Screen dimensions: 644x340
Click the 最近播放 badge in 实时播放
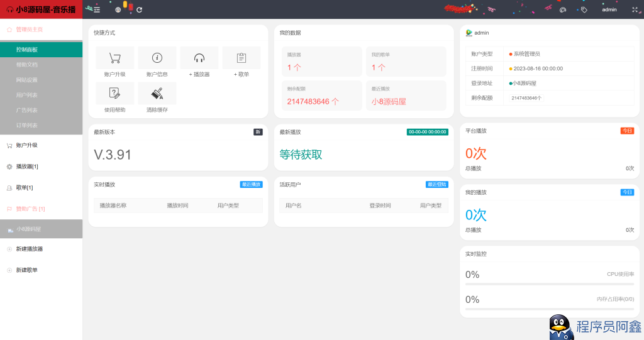pos(251,184)
